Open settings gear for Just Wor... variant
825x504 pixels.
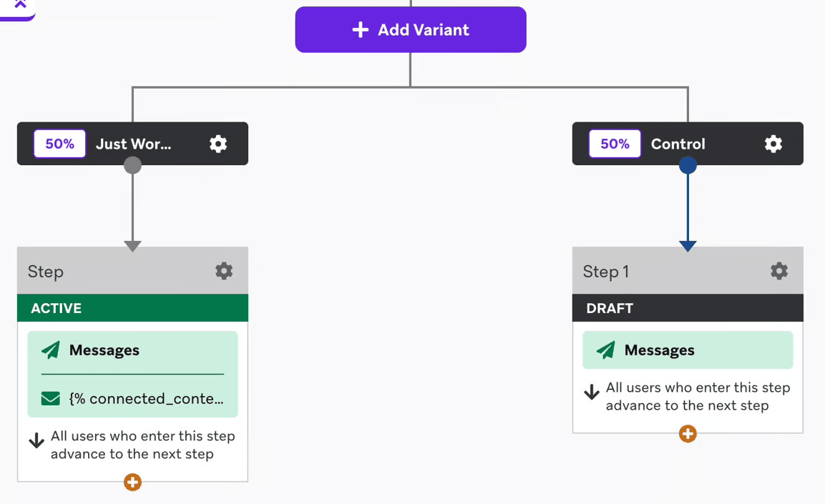[x=218, y=144]
